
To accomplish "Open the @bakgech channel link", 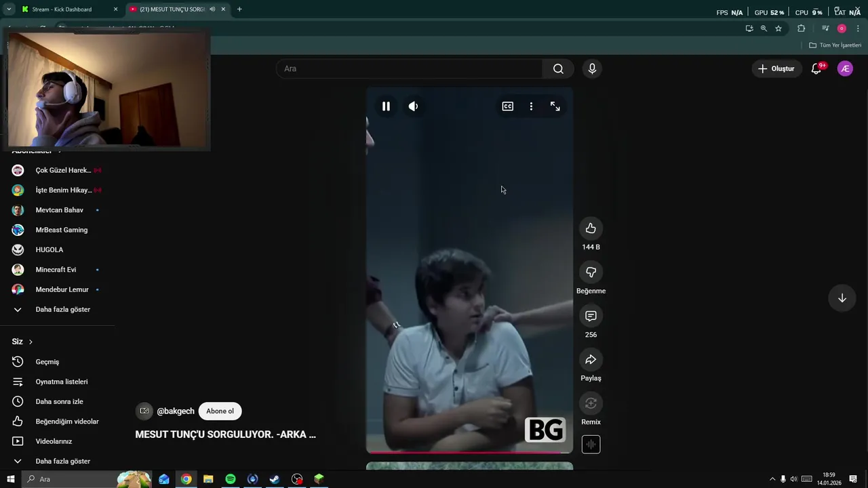I will [176, 411].
